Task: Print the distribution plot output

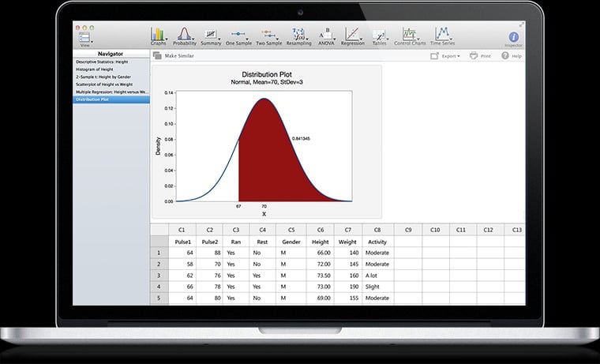Action: [480, 56]
